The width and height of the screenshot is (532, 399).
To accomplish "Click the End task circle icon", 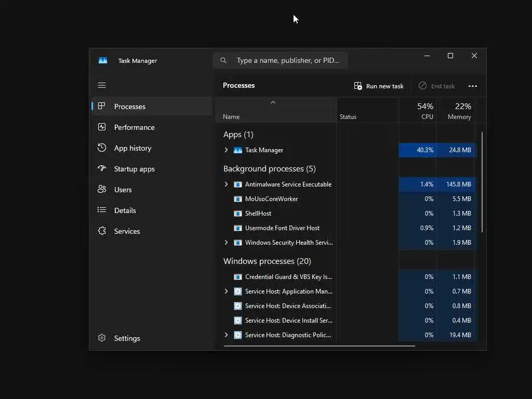I will coord(422,86).
